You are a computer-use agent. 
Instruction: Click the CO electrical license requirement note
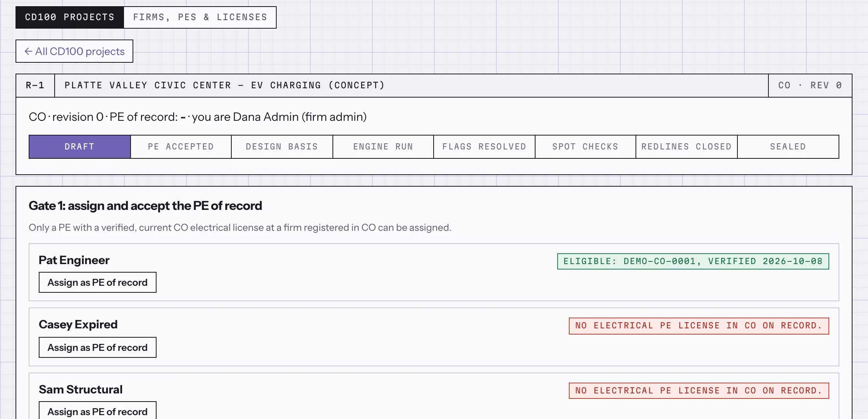(240, 228)
